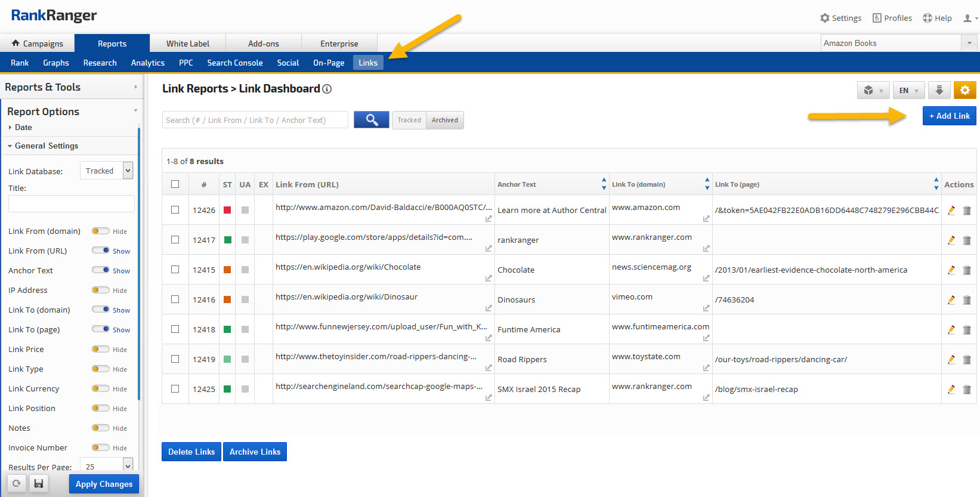This screenshot has width=980, height=497.
Task: Open the Link Dashboard info icon
Action: pos(327,89)
